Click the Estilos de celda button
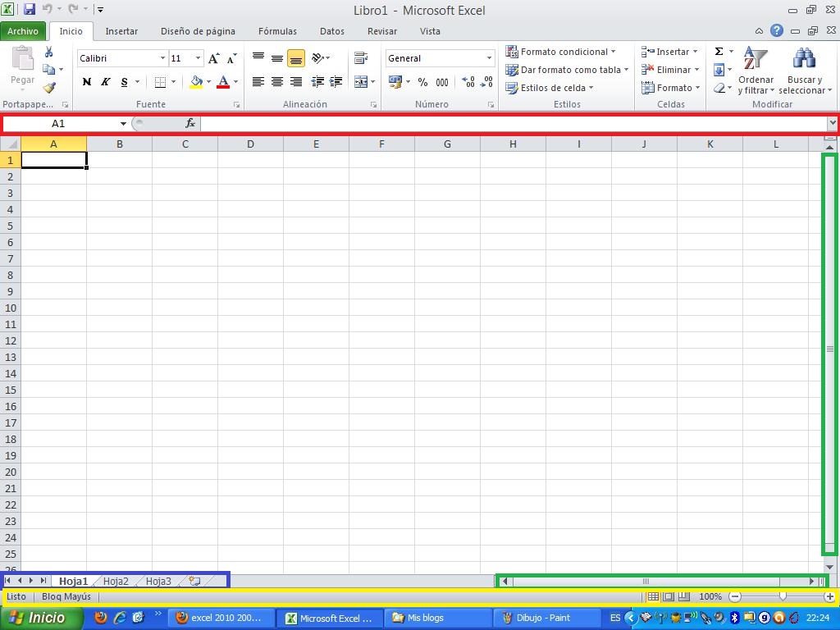The width and height of the screenshot is (840, 630). click(x=550, y=88)
